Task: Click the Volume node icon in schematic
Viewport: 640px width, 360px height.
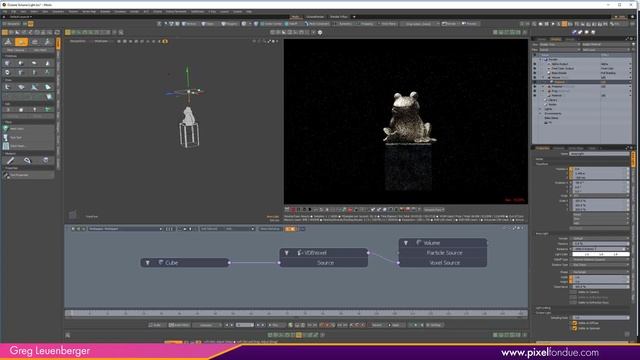Action: tap(419, 243)
